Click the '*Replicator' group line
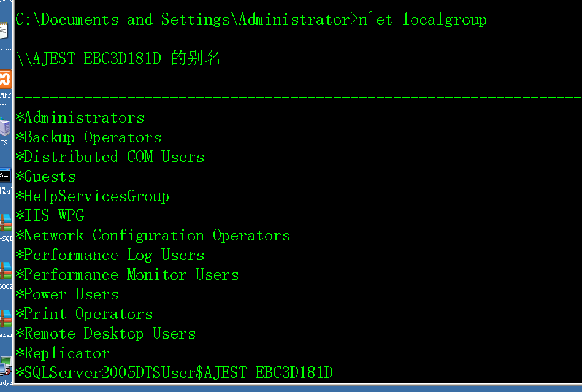582x392 pixels. pos(63,353)
